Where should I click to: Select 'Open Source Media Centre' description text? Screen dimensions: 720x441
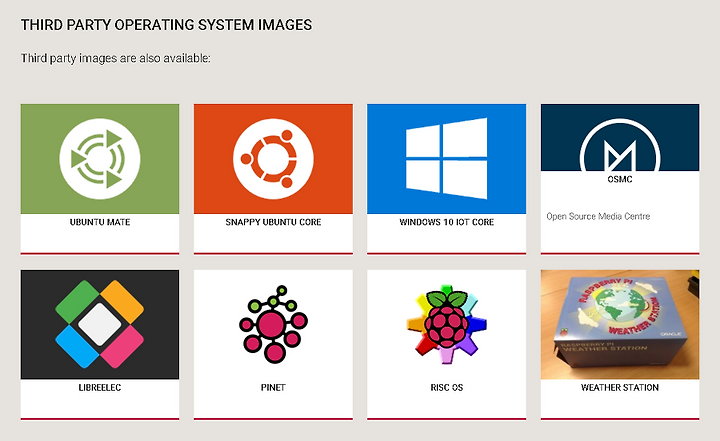tap(598, 216)
